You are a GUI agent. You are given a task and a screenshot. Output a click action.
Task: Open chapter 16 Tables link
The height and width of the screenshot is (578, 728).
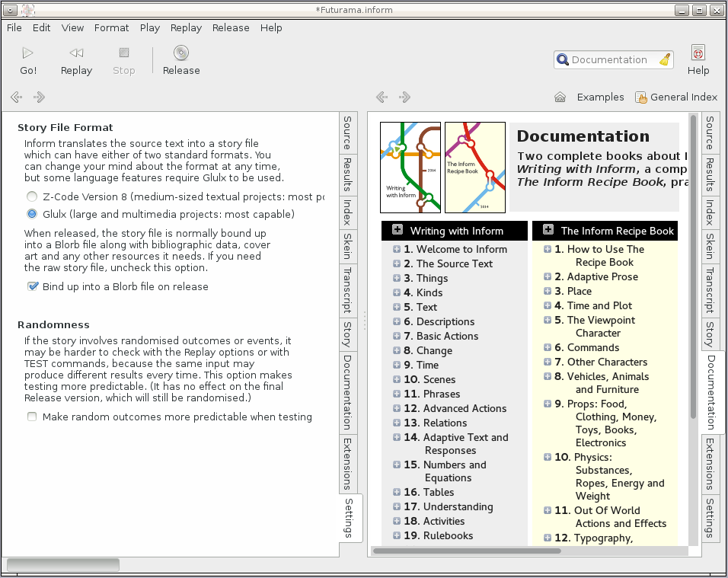pos(438,493)
